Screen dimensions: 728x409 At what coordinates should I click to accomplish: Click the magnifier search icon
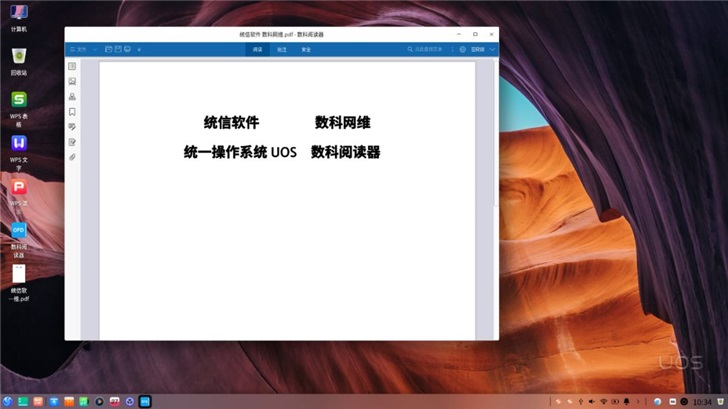click(410, 49)
